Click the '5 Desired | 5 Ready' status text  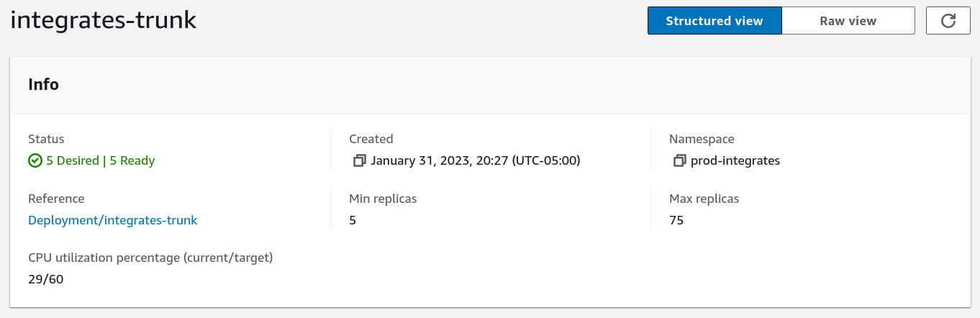click(x=101, y=160)
